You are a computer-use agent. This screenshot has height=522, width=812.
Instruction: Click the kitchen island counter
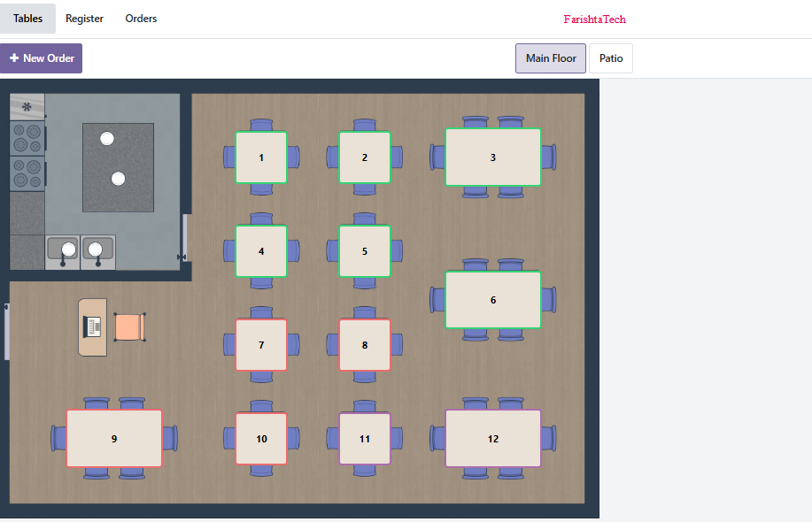pos(118,167)
